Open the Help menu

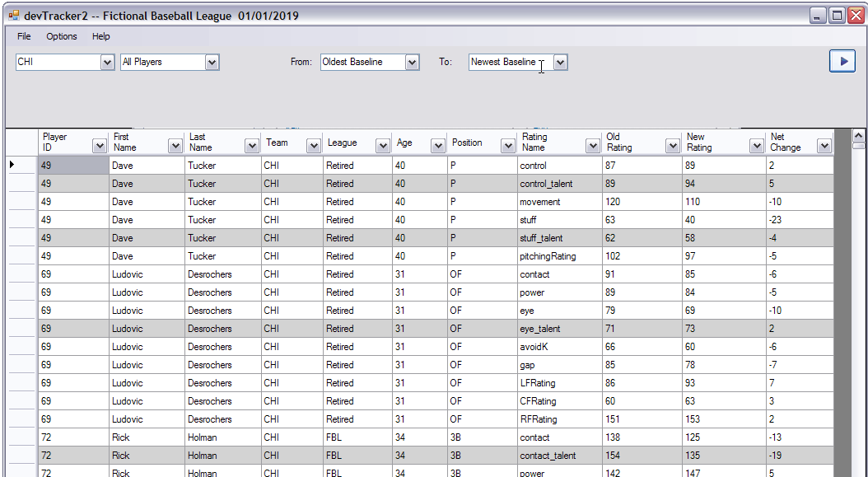click(x=100, y=36)
